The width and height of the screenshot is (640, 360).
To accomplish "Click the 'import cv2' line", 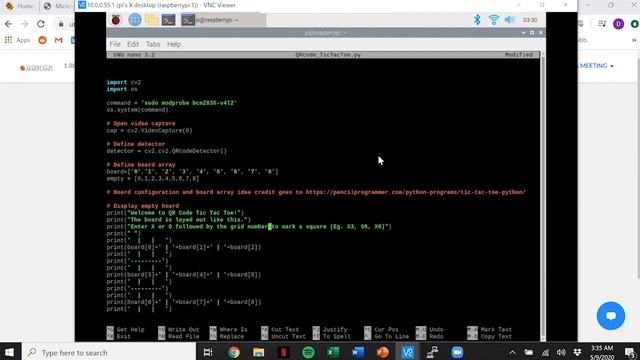I will (124, 82).
